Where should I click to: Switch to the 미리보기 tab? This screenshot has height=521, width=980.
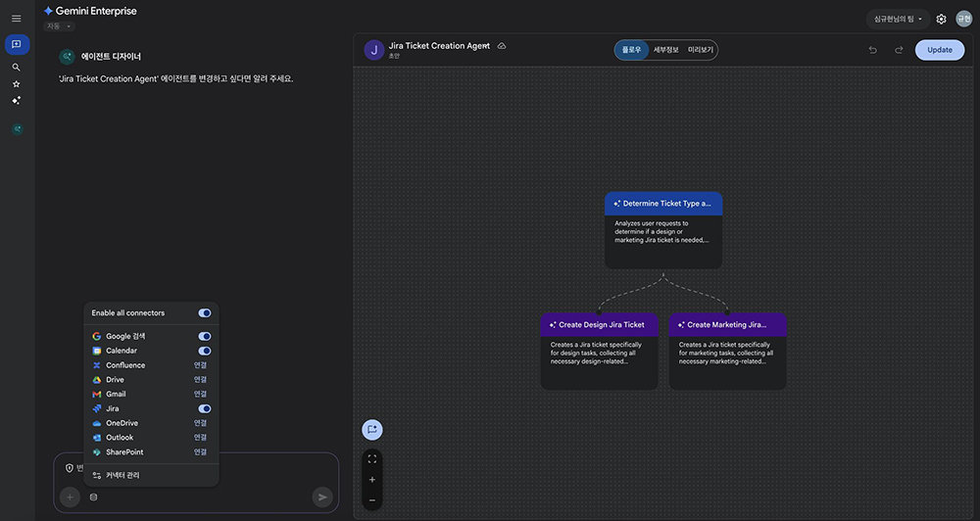[x=701, y=50]
